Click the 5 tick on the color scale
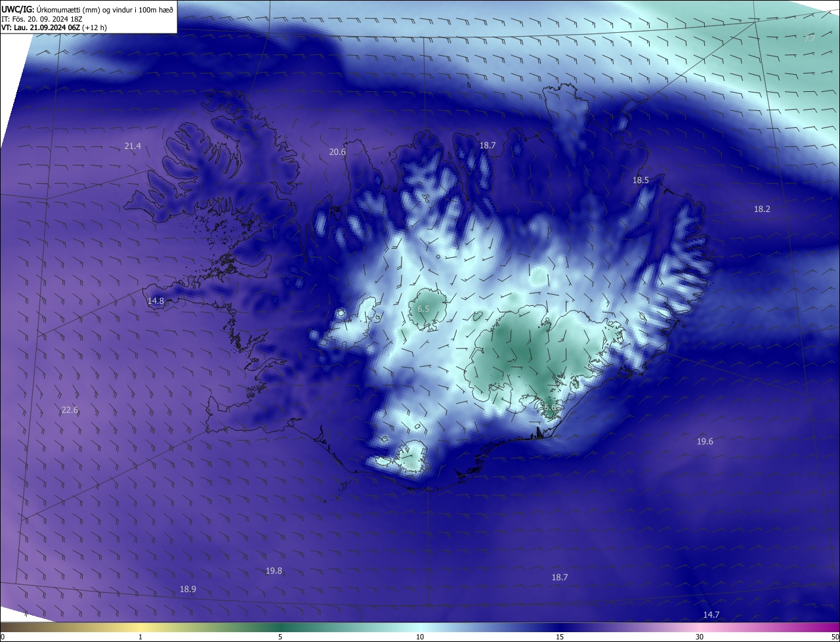 [x=280, y=637]
